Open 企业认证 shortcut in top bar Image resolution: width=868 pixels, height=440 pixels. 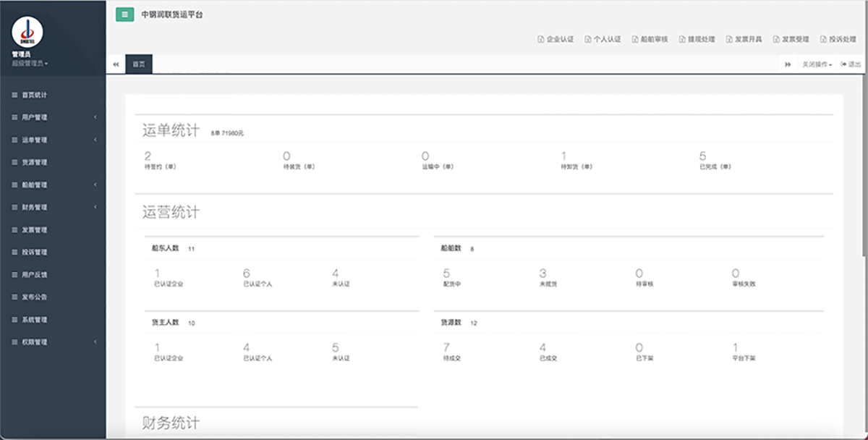coord(556,39)
